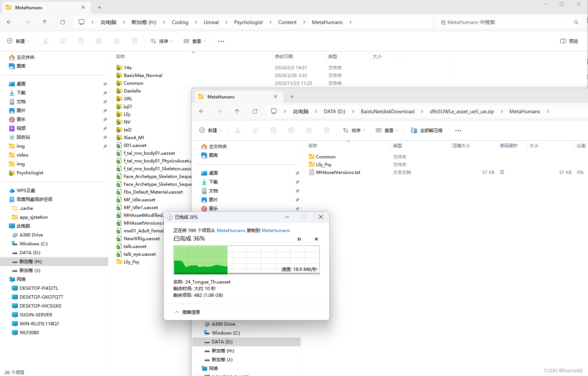Open Sort dropdown in front window toolbar

point(354,130)
